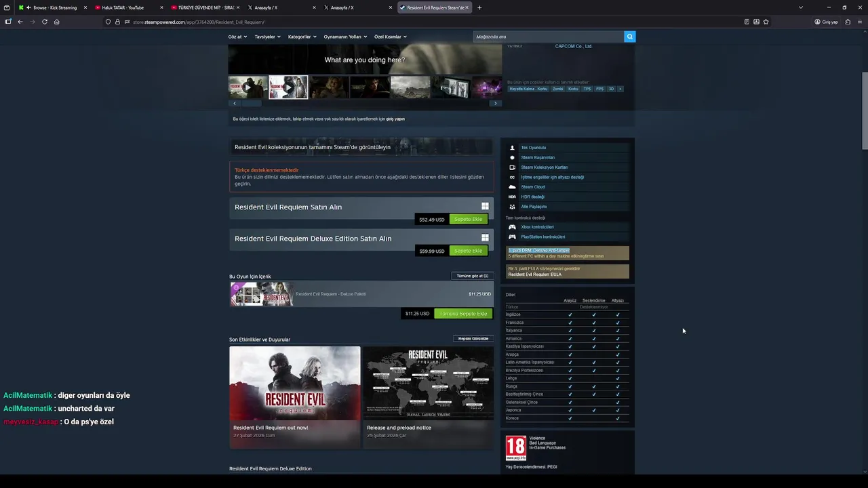868x488 pixels.
Task: Open the Tavsiyeler dropdown menu
Action: [x=267, y=37]
